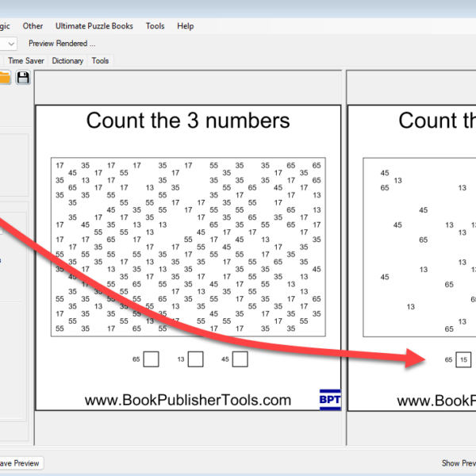Screen dimensions: 476x476
Task: Click the orange open folder icon
Action: [x=5, y=78]
